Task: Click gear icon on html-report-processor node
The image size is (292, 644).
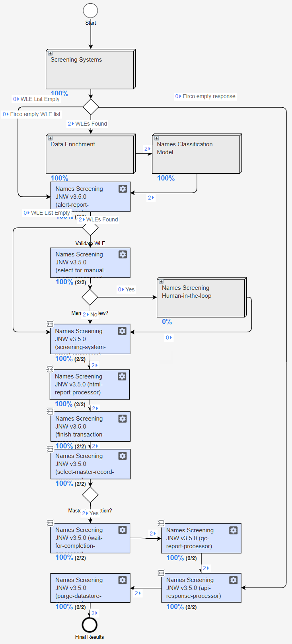Action: tap(122, 376)
